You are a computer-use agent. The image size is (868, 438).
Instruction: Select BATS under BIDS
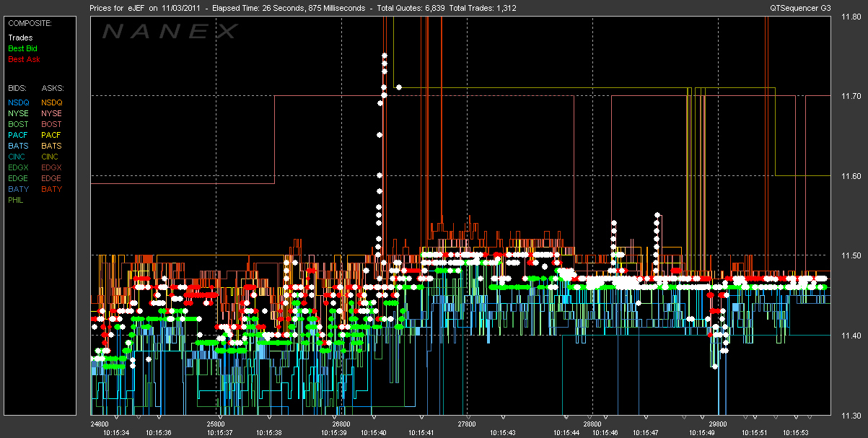coord(19,145)
